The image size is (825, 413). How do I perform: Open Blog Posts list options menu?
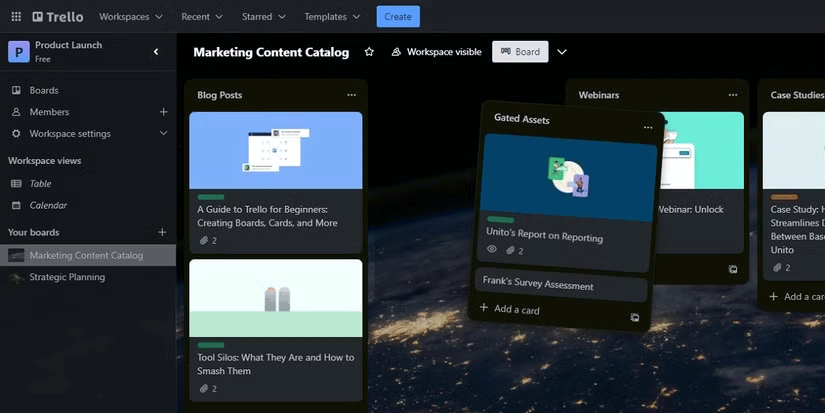pyautogui.click(x=351, y=95)
